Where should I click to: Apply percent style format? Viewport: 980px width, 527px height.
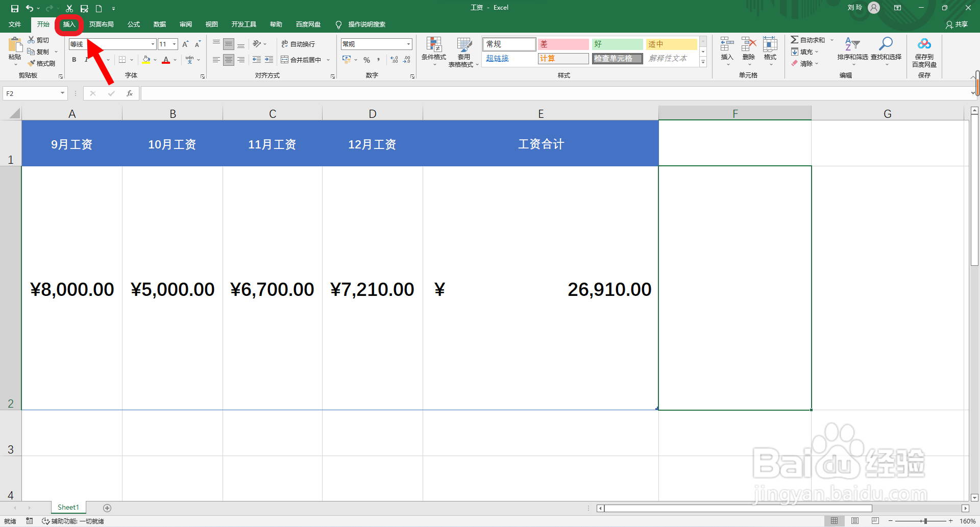[x=366, y=60]
